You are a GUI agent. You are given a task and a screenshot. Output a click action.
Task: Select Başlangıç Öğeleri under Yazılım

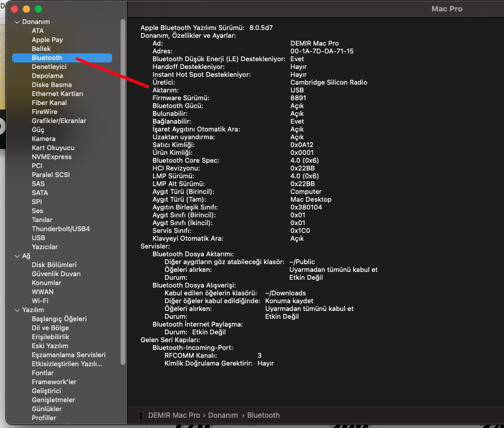tap(59, 319)
